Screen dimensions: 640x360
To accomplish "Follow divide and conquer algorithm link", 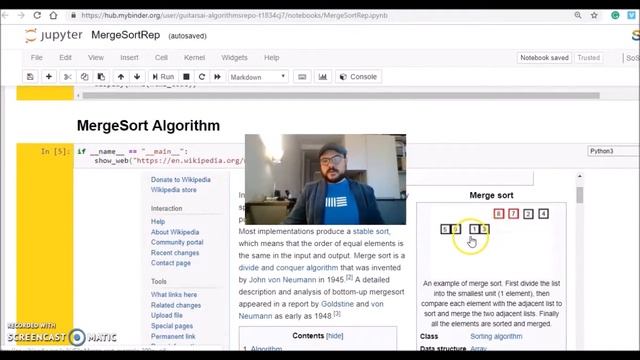I will click(x=288, y=268).
